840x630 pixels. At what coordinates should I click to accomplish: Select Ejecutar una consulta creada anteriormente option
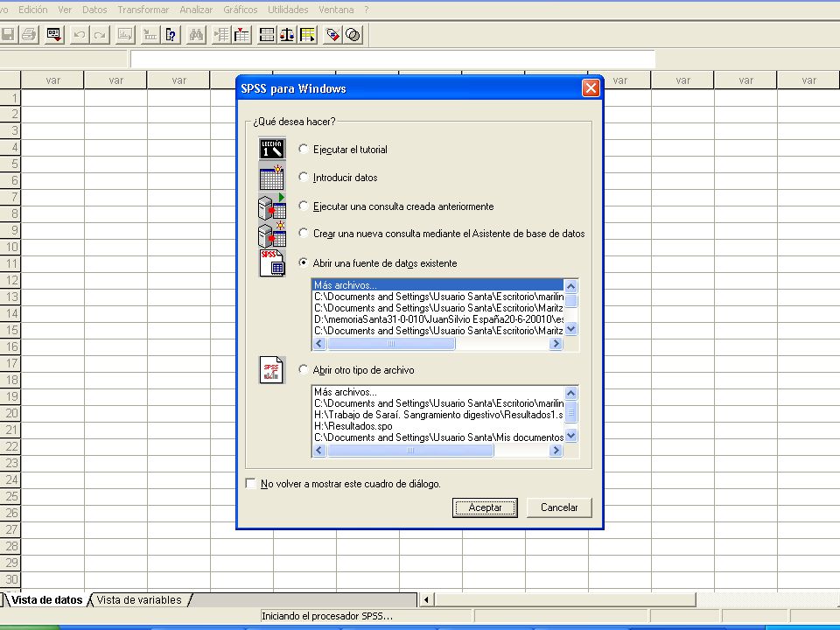coord(304,206)
